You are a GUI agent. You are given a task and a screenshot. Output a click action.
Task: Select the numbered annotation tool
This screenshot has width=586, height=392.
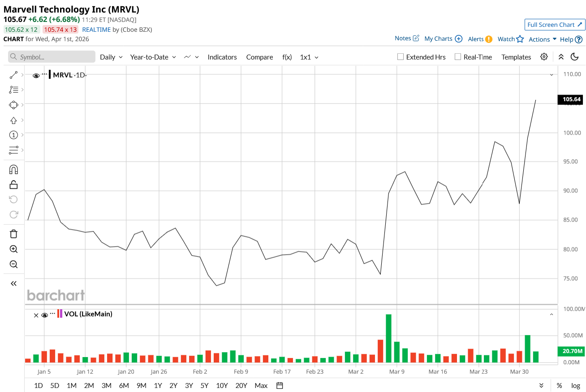[13, 135]
